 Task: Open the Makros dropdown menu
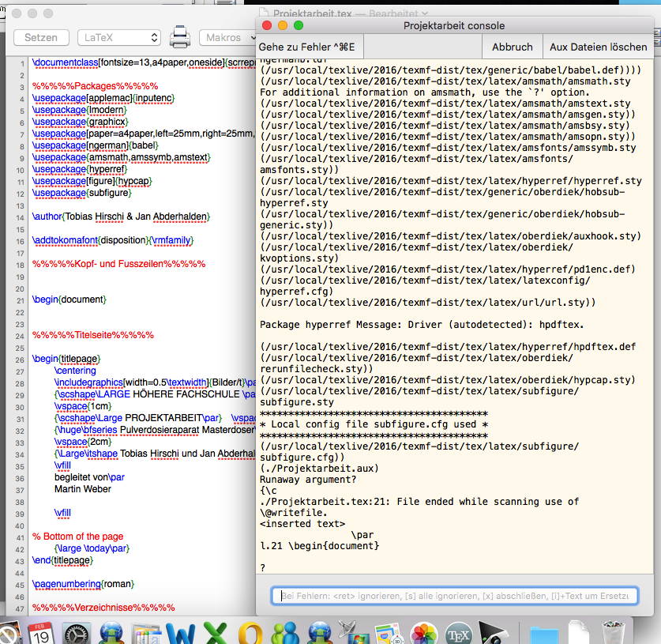point(228,38)
